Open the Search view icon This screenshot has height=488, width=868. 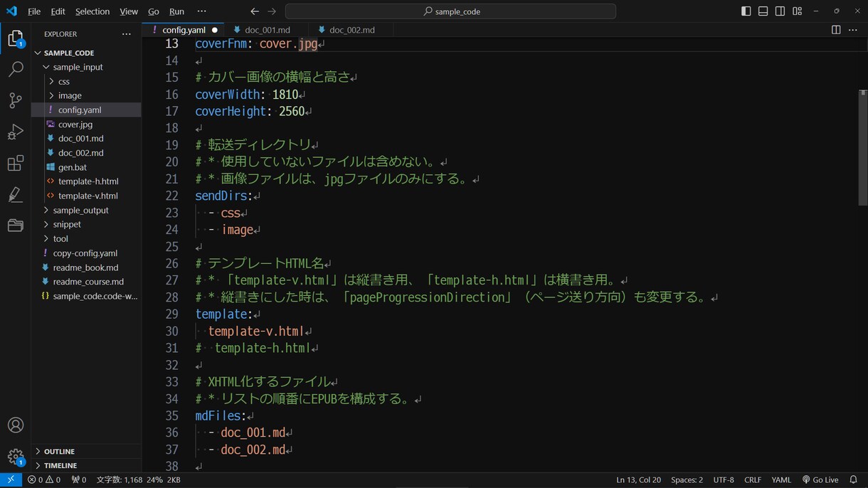point(16,69)
